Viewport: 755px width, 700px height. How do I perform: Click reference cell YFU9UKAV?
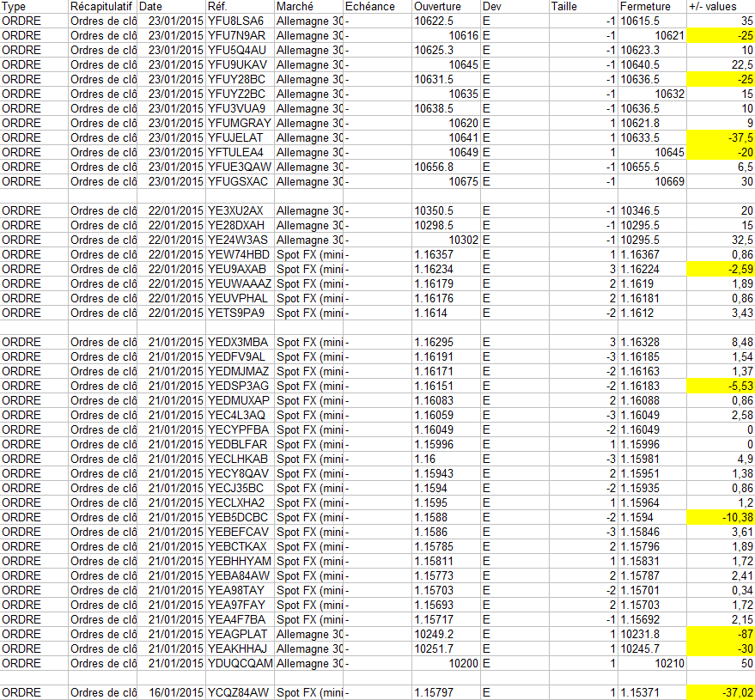241,65
